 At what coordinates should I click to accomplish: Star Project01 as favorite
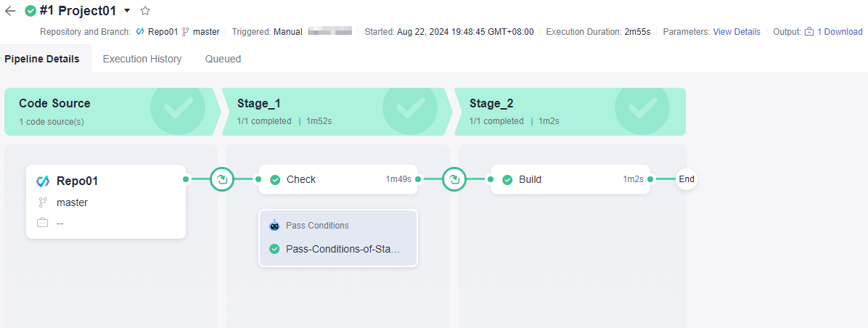click(145, 10)
